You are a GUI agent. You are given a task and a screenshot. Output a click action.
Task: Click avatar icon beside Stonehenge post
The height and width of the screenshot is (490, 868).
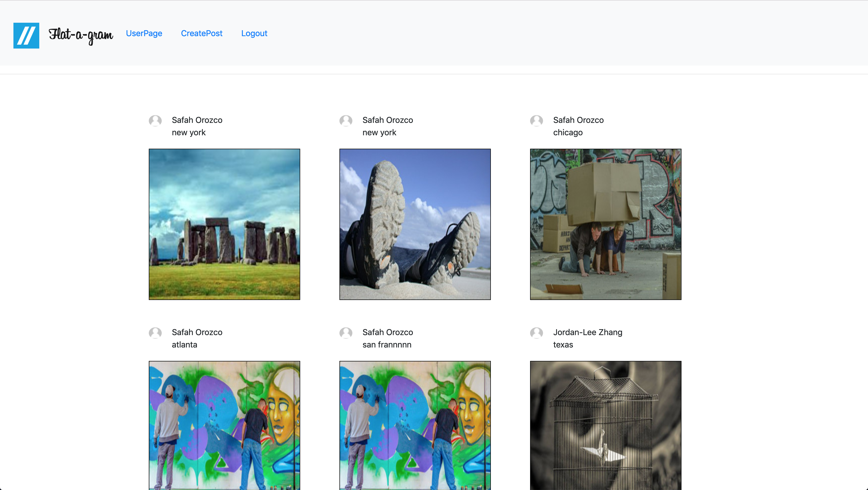(x=155, y=121)
